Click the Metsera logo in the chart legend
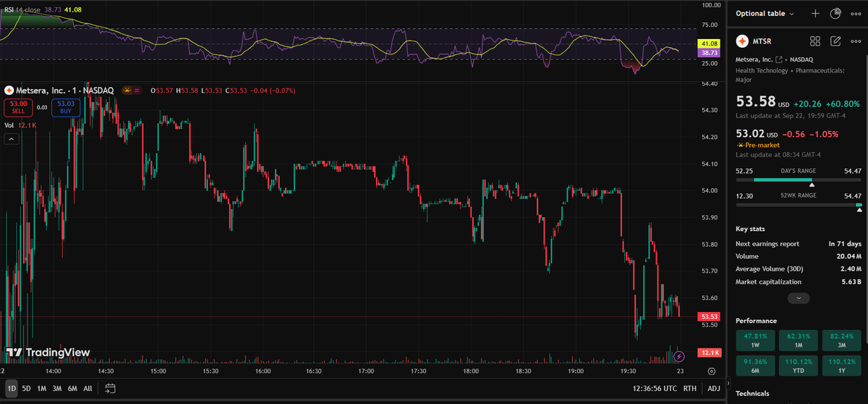 (9, 91)
